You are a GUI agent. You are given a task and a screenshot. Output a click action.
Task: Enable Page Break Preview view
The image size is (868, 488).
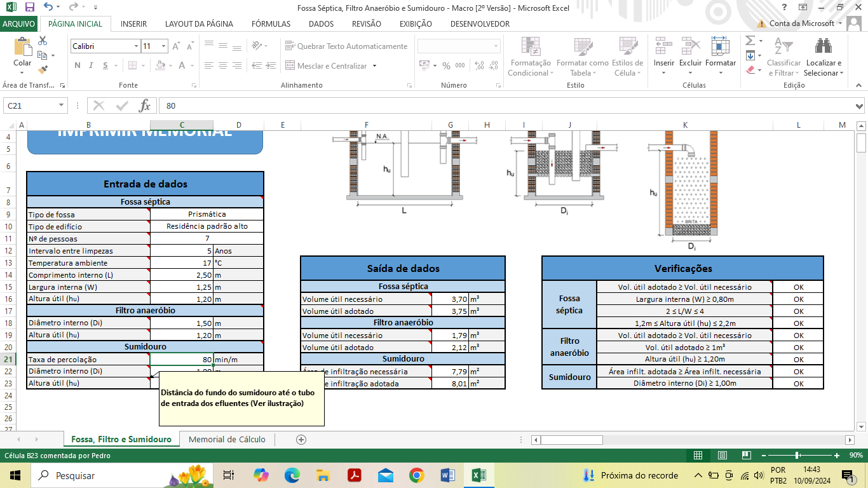[x=746, y=455]
